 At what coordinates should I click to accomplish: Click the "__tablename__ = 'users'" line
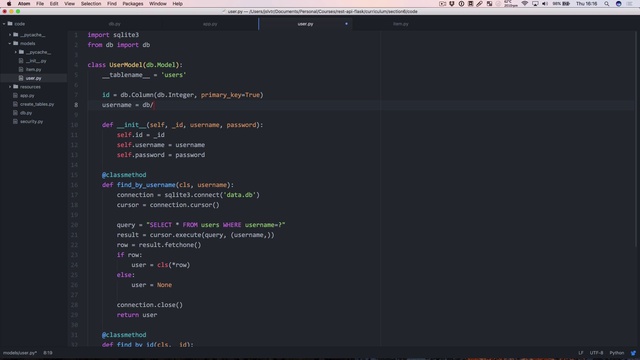click(x=144, y=75)
